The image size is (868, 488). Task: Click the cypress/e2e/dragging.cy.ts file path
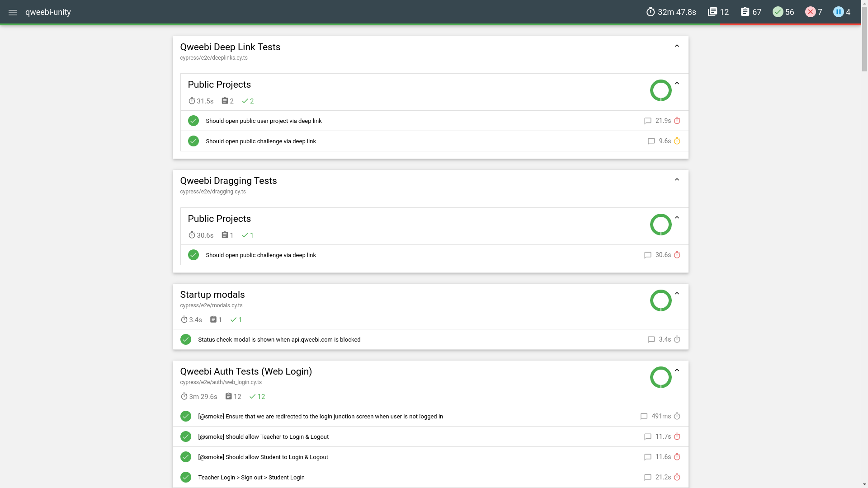(x=213, y=192)
